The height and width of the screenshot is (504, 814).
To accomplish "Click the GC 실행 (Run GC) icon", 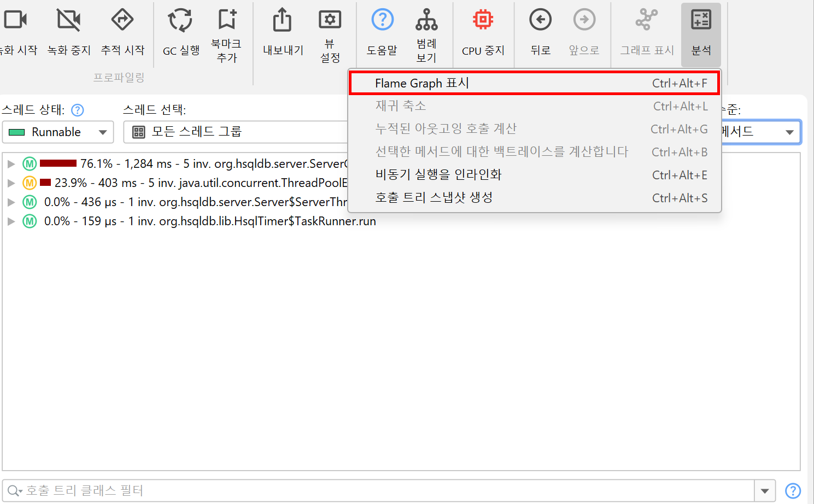I will point(180,21).
